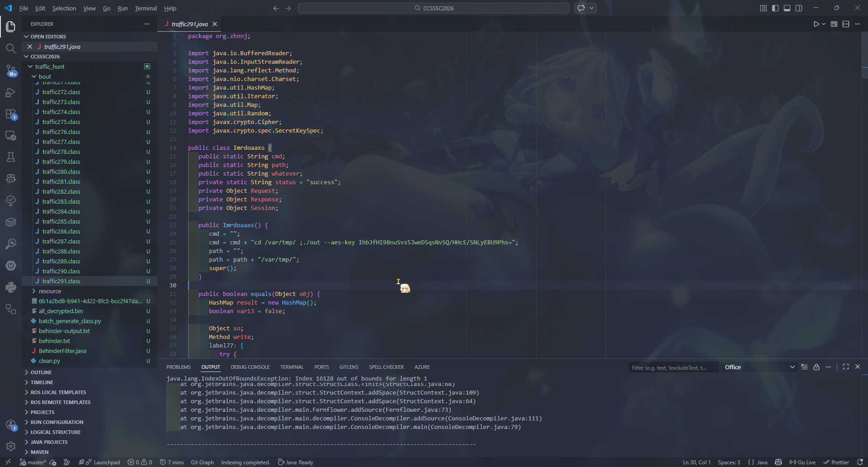
Task: Click the Python icon in activity bar
Action: tap(11, 287)
